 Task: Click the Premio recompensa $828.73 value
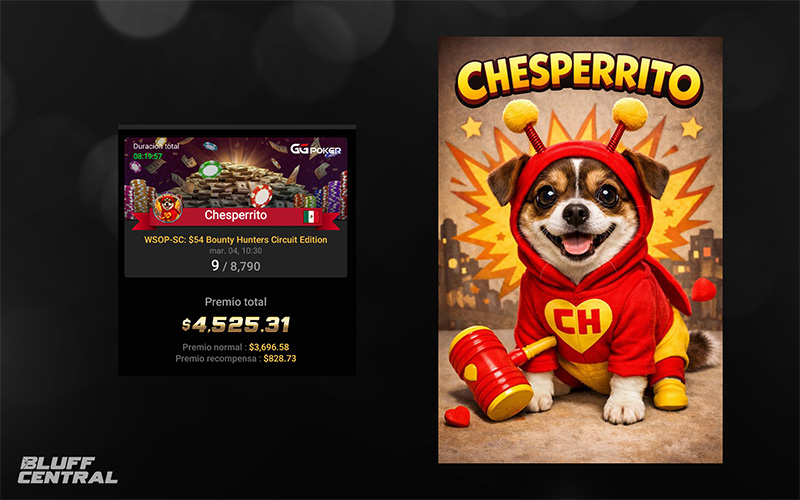[x=280, y=358]
